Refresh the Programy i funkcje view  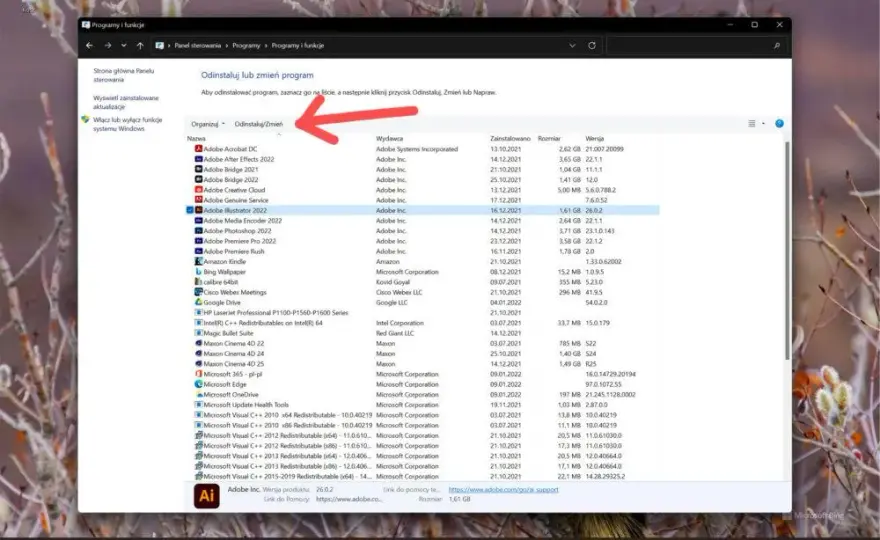592,45
